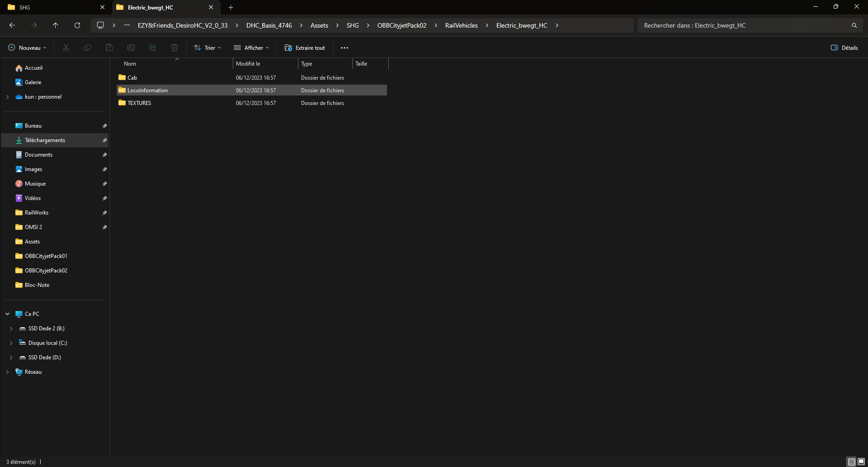Close the SHG tab

(x=102, y=7)
